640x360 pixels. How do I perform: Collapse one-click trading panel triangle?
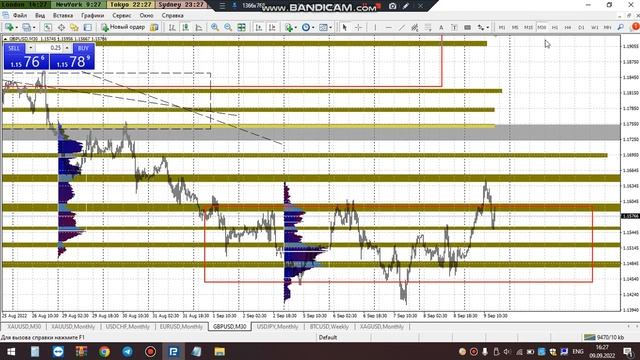5,39
